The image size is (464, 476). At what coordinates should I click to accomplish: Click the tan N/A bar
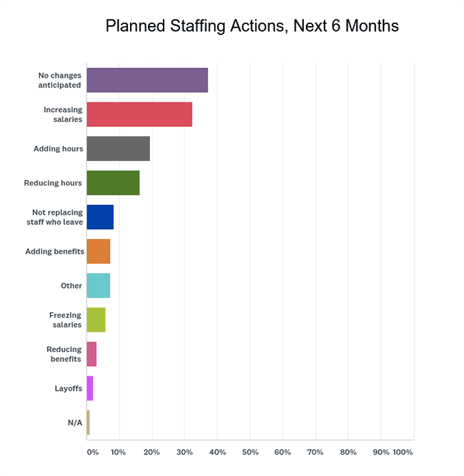coord(88,422)
